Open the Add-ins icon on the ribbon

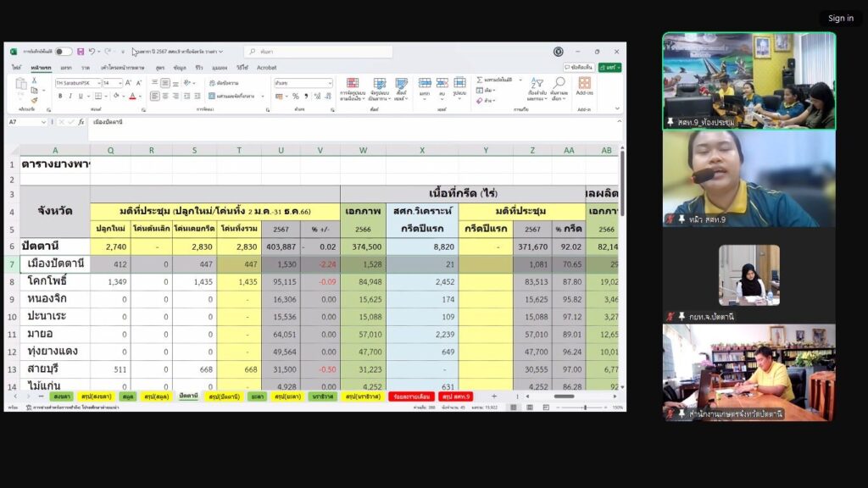[x=584, y=83]
